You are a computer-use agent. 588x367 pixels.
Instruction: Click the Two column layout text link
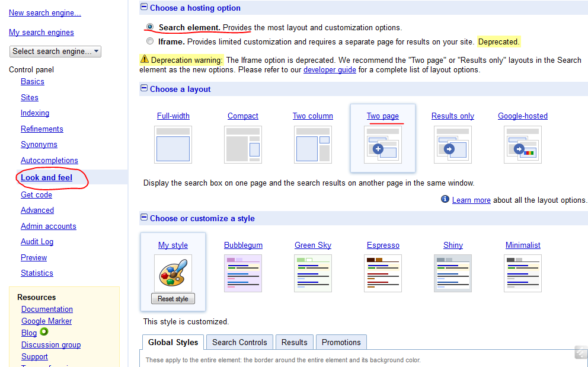point(313,116)
